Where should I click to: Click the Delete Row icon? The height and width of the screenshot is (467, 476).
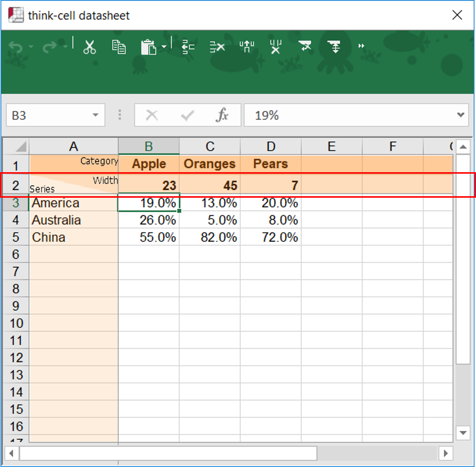pyautogui.click(x=217, y=46)
